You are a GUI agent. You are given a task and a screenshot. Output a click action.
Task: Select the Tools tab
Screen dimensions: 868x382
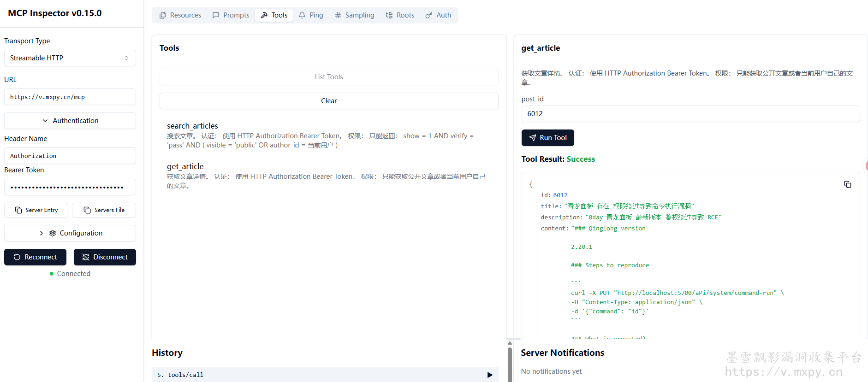point(274,15)
